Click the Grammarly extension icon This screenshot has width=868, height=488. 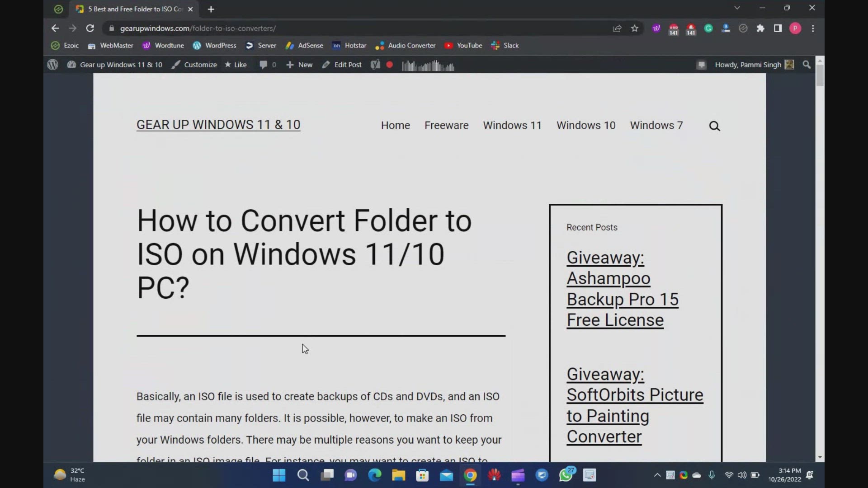(x=708, y=28)
